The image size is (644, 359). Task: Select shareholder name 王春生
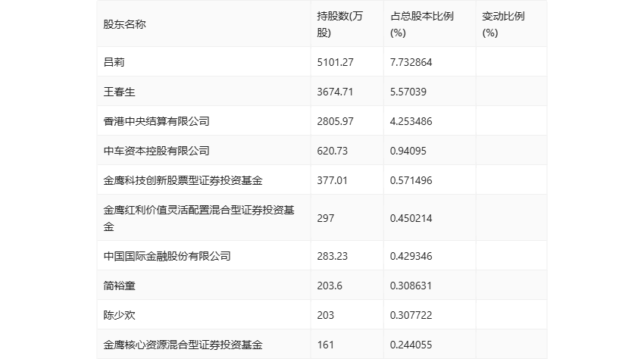[119, 92]
